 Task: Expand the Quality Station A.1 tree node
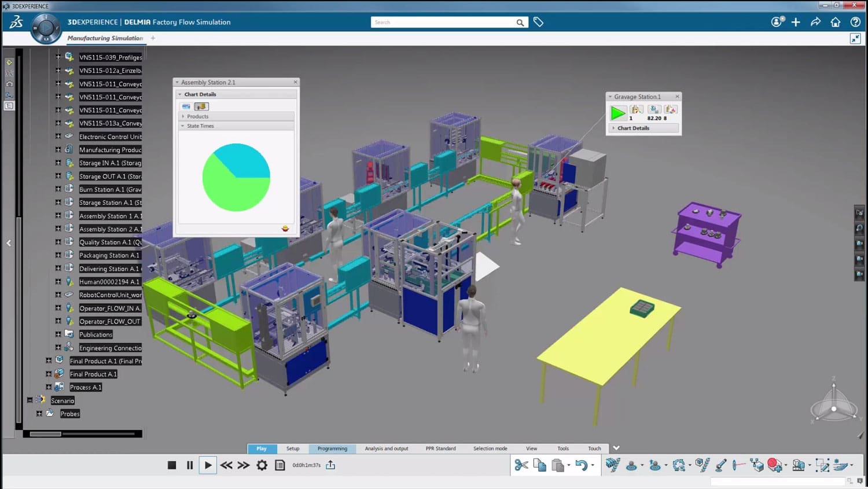coord(58,242)
